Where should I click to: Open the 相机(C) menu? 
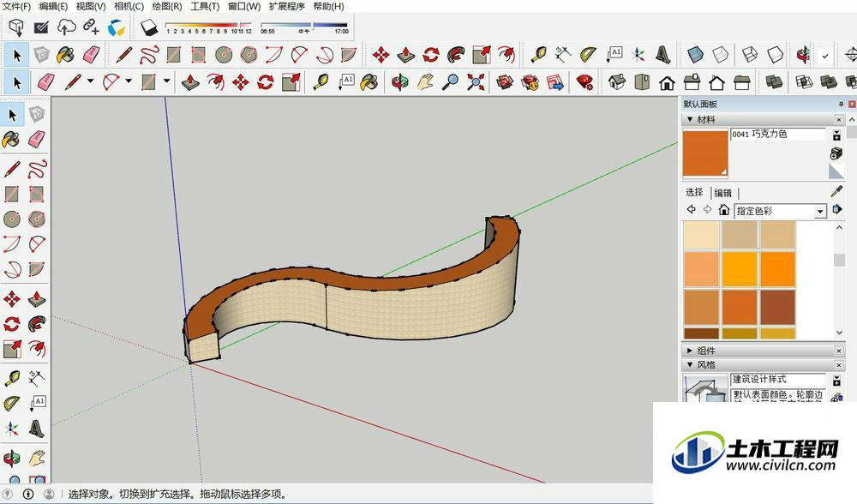point(129,7)
